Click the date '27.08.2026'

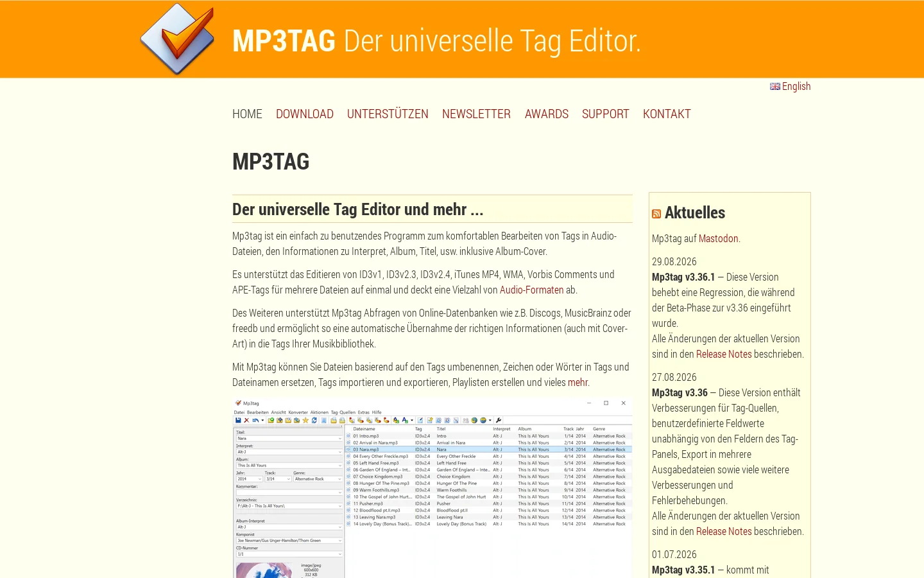click(x=674, y=378)
